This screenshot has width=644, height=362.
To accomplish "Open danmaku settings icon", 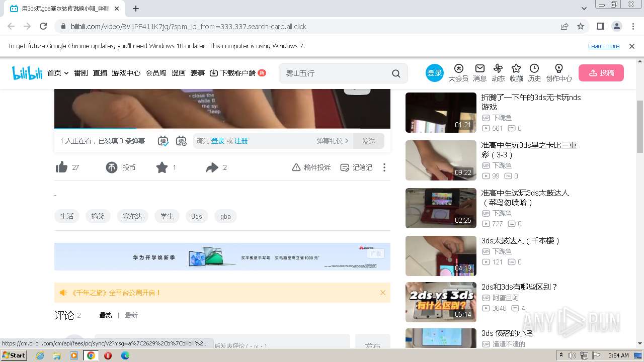I will click(181, 141).
